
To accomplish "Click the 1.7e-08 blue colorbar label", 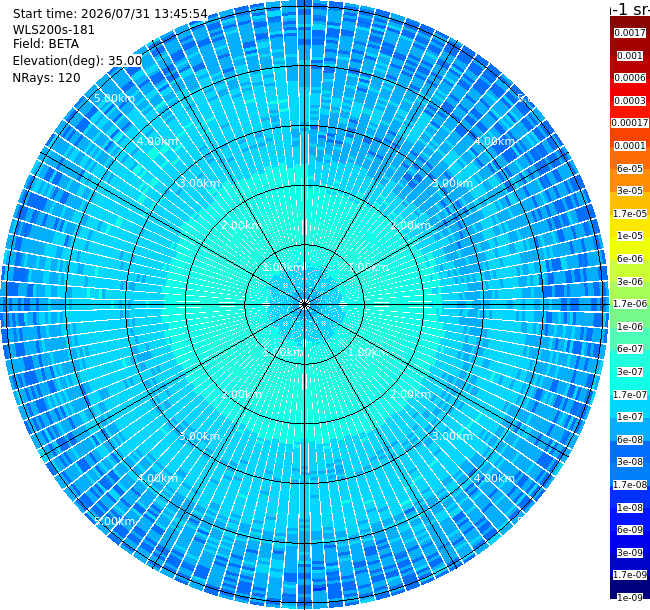I will click(x=630, y=484).
